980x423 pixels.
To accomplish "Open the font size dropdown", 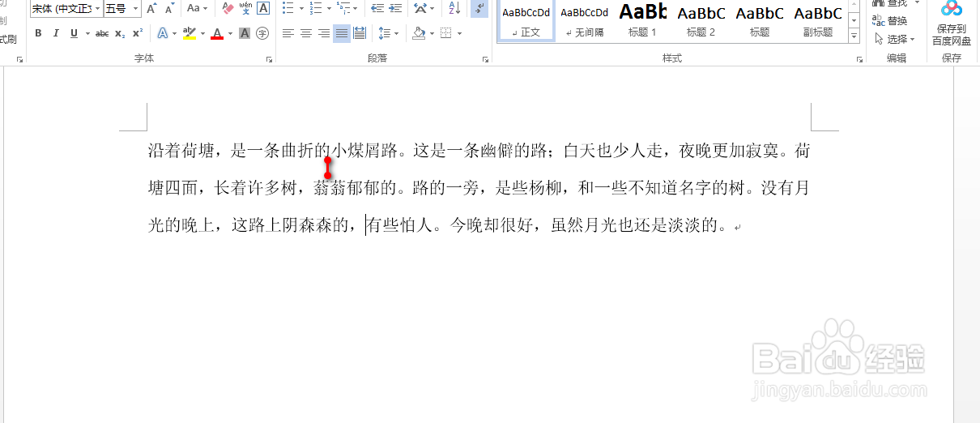I will 135,9.
